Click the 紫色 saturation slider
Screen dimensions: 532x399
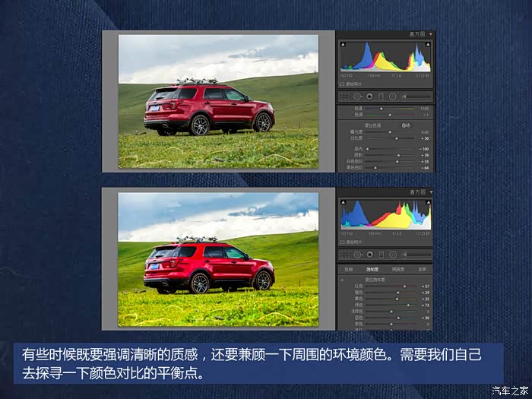coord(391,324)
